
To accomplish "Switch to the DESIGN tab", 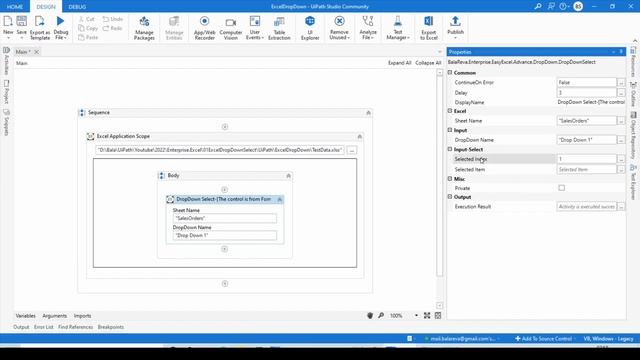I will (x=46, y=7).
